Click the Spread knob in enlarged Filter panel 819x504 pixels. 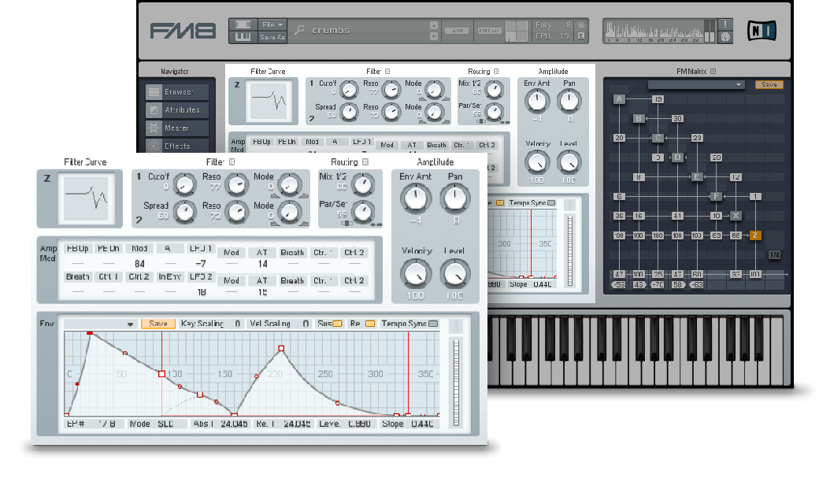click(x=183, y=213)
